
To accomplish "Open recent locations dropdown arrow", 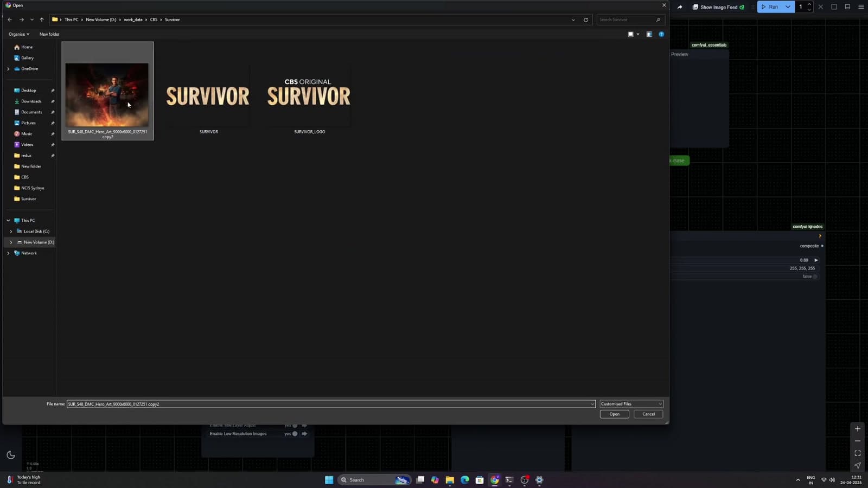I will point(32,20).
